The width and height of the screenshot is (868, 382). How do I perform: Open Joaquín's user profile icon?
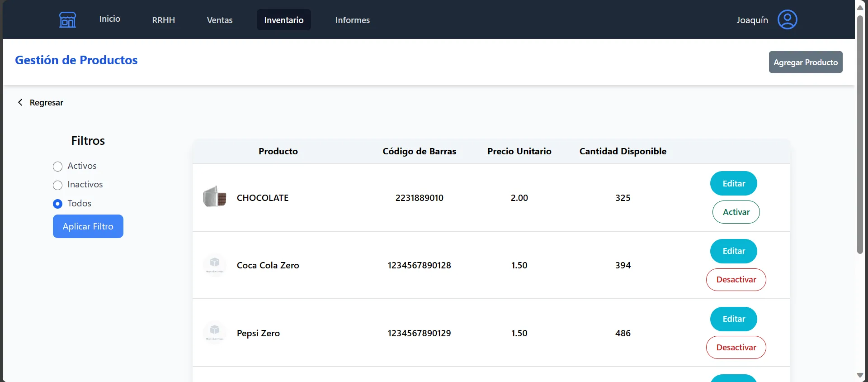coord(787,20)
